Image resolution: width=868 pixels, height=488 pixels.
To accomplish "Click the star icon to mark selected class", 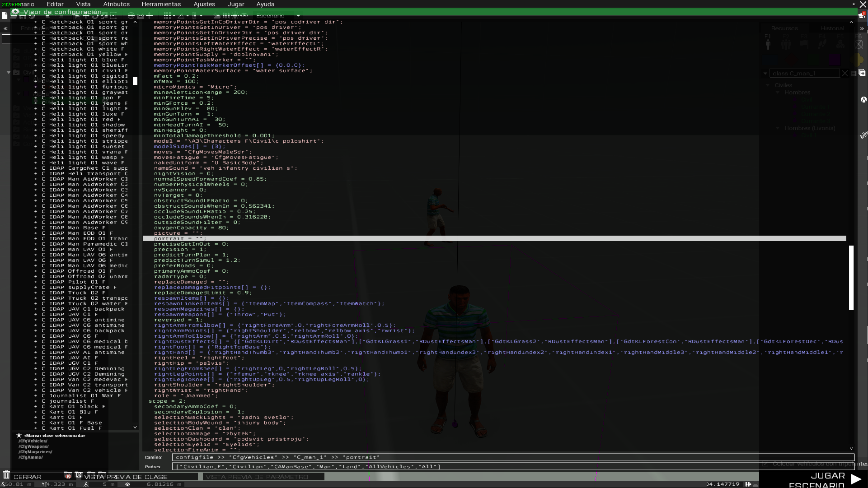I will coord(19,436).
